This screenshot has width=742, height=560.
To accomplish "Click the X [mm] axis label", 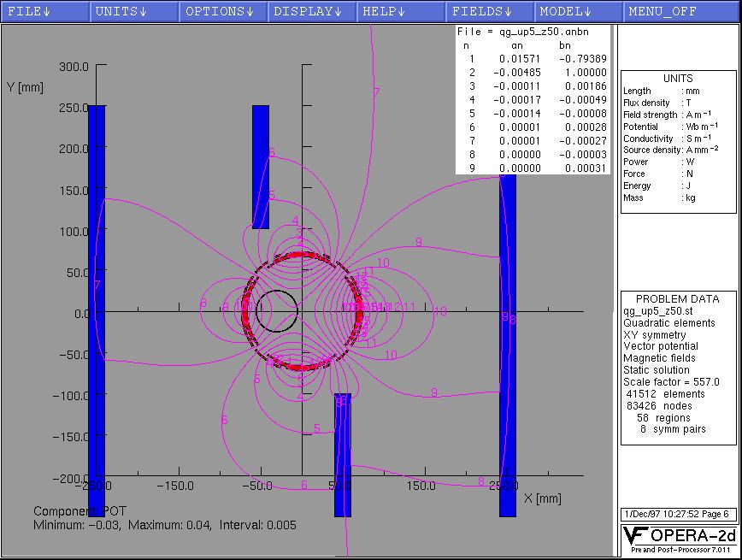I will 543,498.
